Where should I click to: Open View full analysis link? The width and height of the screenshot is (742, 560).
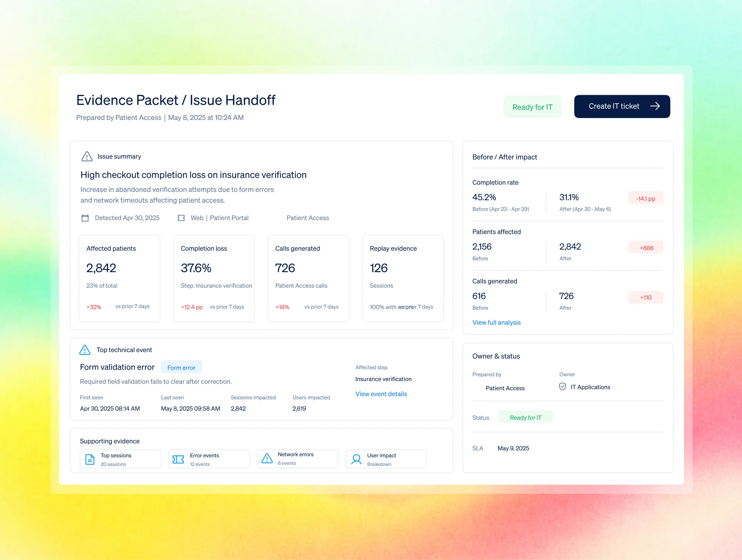coord(496,322)
